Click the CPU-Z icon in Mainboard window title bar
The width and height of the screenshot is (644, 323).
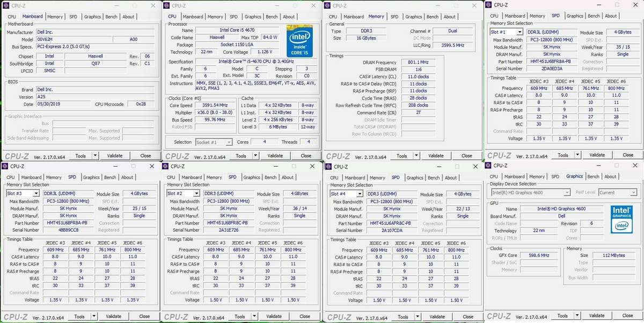[x=5, y=5]
